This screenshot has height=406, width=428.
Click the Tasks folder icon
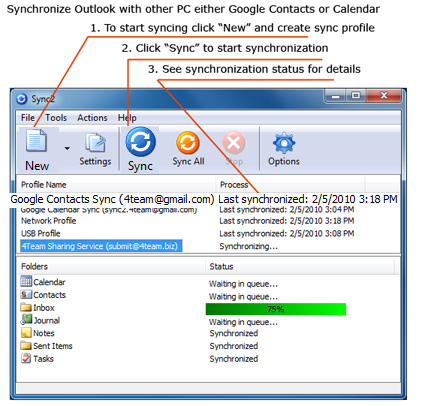pyautogui.click(x=26, y=358)
